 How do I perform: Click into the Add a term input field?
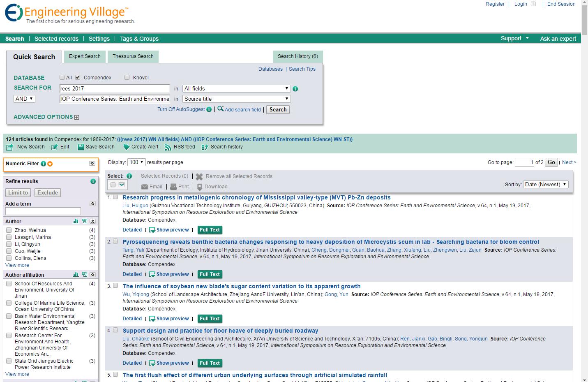43,211
